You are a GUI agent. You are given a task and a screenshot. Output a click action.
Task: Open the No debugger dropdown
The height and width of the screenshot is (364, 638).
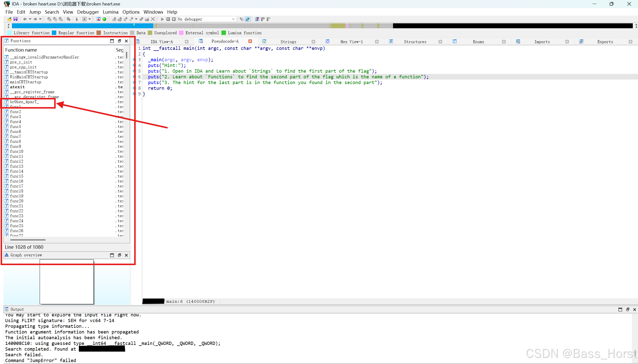(x=233, y=19)
